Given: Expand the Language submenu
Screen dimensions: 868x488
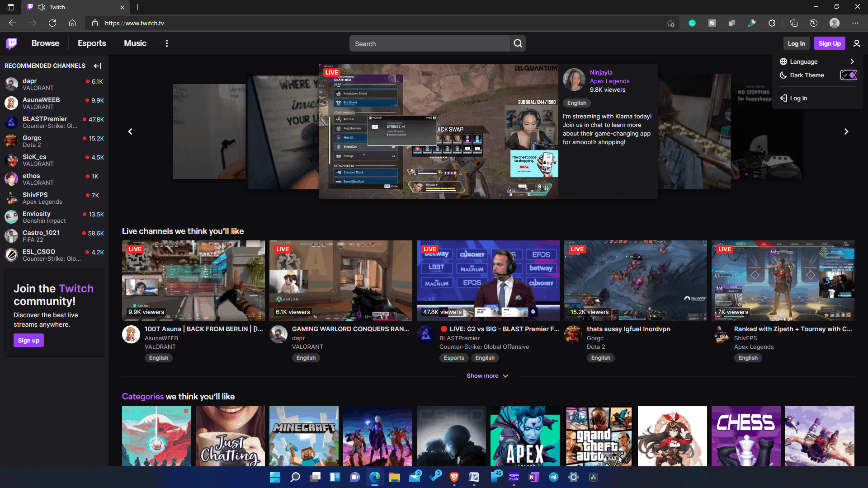Looking at the screenshot, I should [x=818, y=61].
